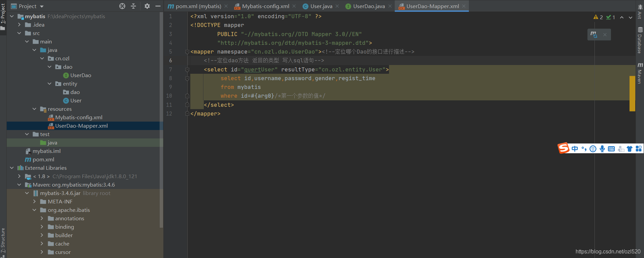Viewport: 644px width, 258px height.
Task: Open the 1: Project tool window button
Action: [x=3, y=17]
